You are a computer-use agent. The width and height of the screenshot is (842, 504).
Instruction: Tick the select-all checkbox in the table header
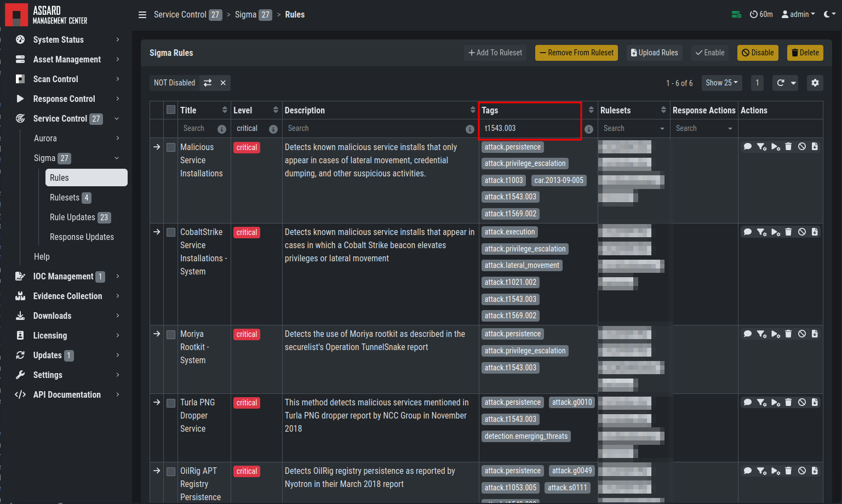point(171,110)
